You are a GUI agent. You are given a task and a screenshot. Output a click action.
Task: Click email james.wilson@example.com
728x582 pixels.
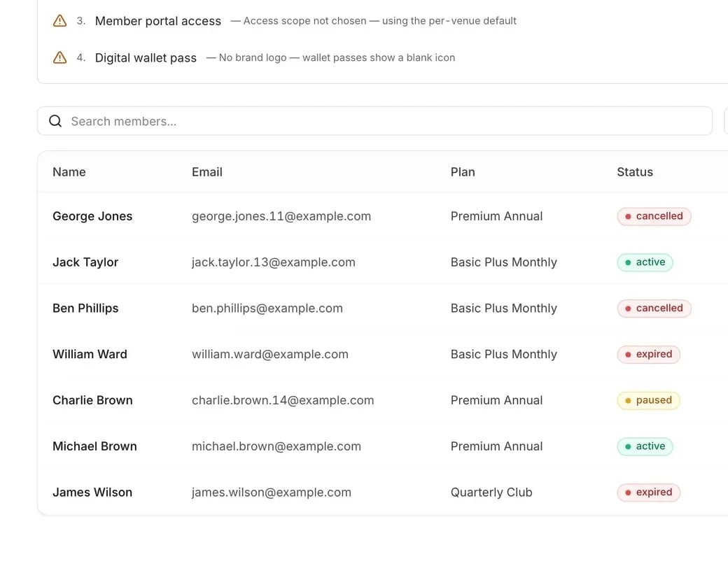(272, 492)
